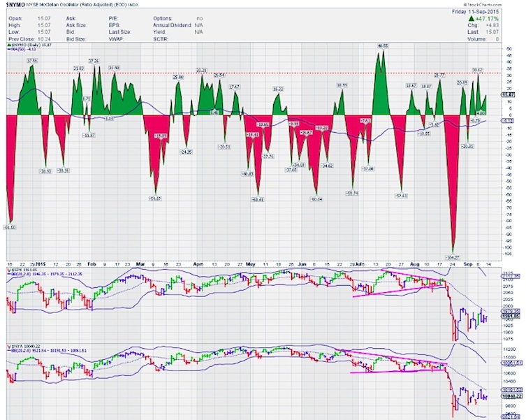Click the 'Aug' label on date axis

415,264
